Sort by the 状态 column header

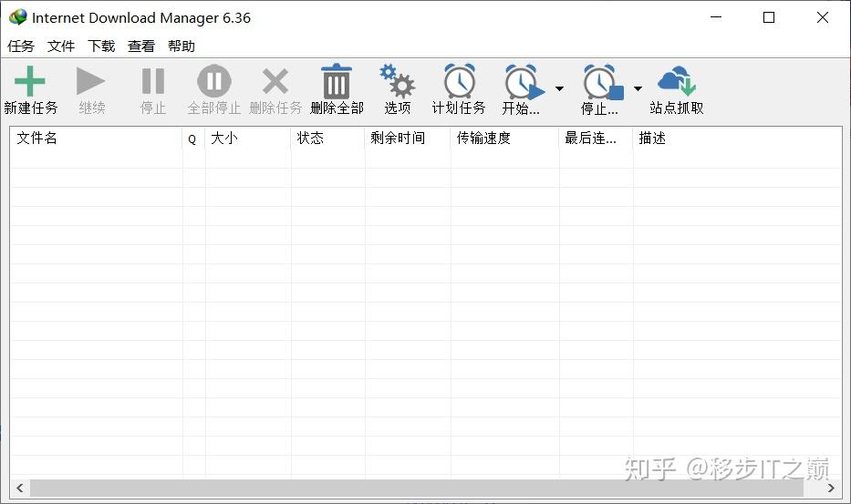pos(327,139)
